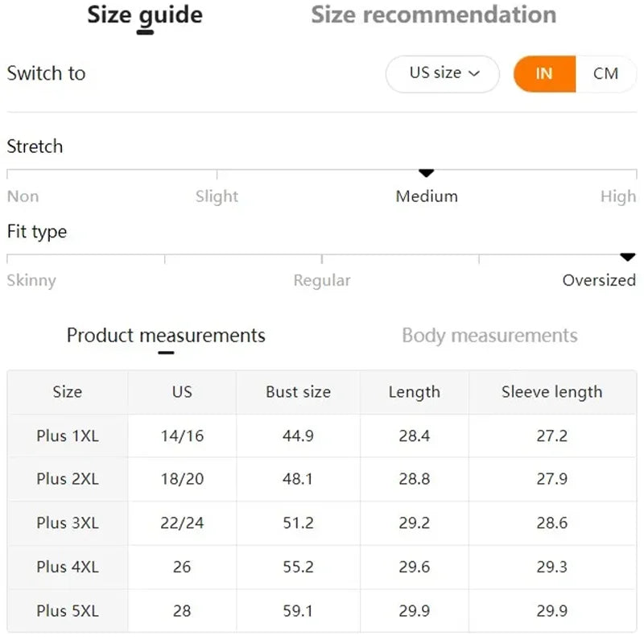Viewport: 644px width, 644px height.
Task: Open the Size recommendation tab
Action: pos(433,14)
